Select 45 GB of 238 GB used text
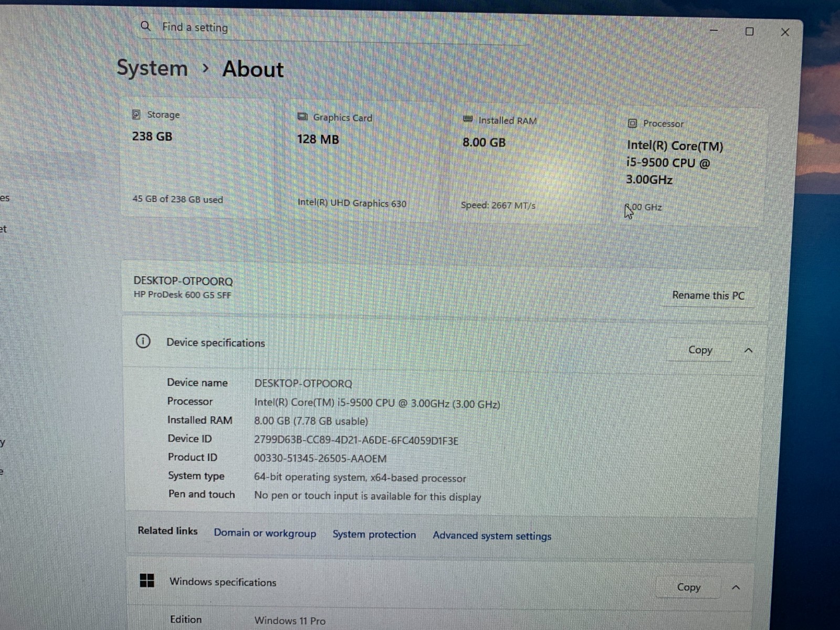The image size is (840, 630). tap(177, 199)
